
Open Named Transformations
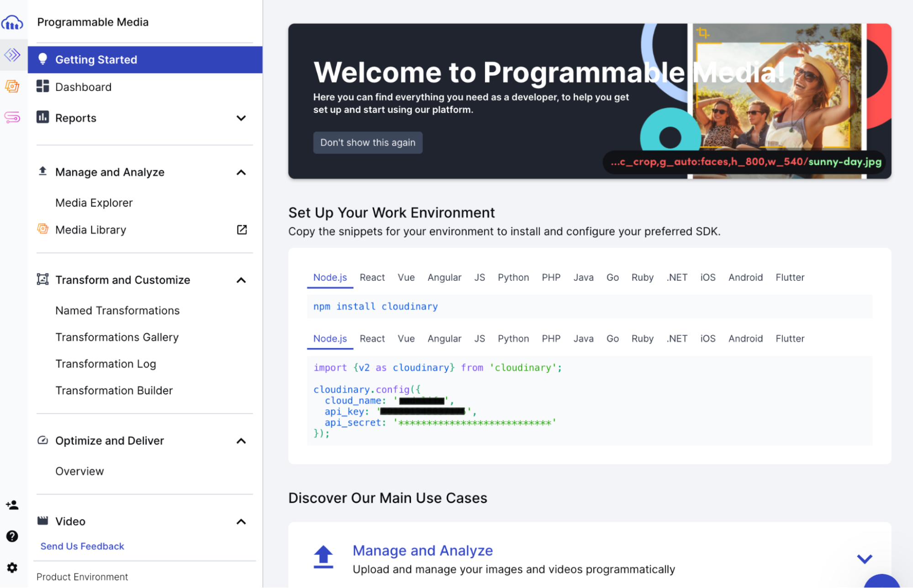coord(117,310)
